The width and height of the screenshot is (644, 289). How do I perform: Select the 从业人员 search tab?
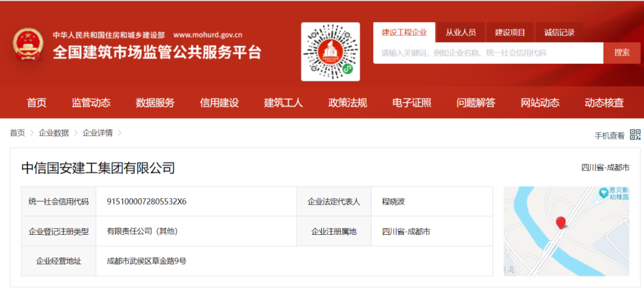pyautogui.click(x=461, y=33)
